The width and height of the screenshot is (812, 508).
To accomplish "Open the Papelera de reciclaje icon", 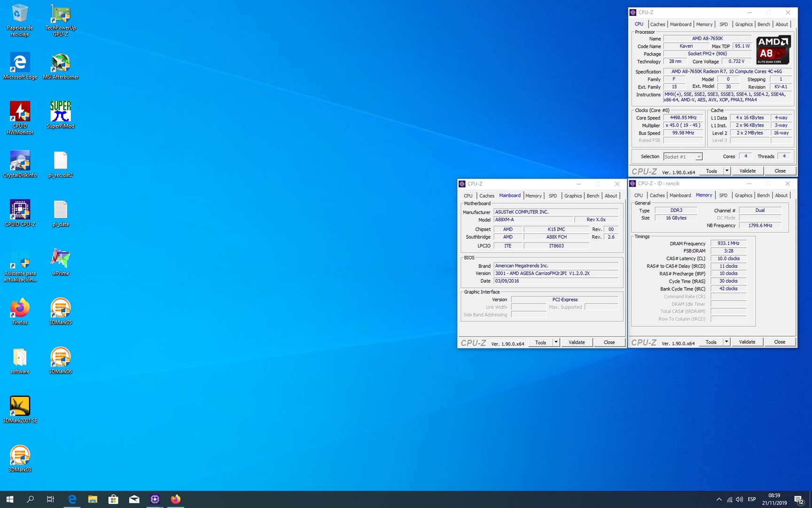I will click(20, 20).
